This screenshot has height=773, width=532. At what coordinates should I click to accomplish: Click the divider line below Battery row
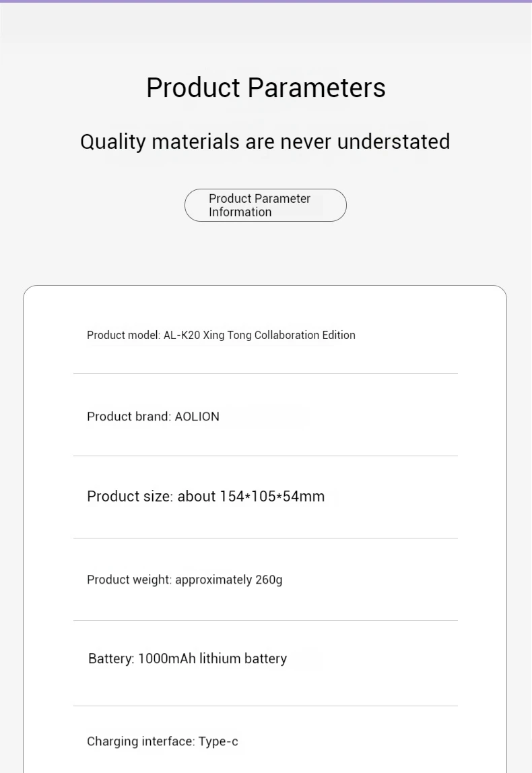265,706
